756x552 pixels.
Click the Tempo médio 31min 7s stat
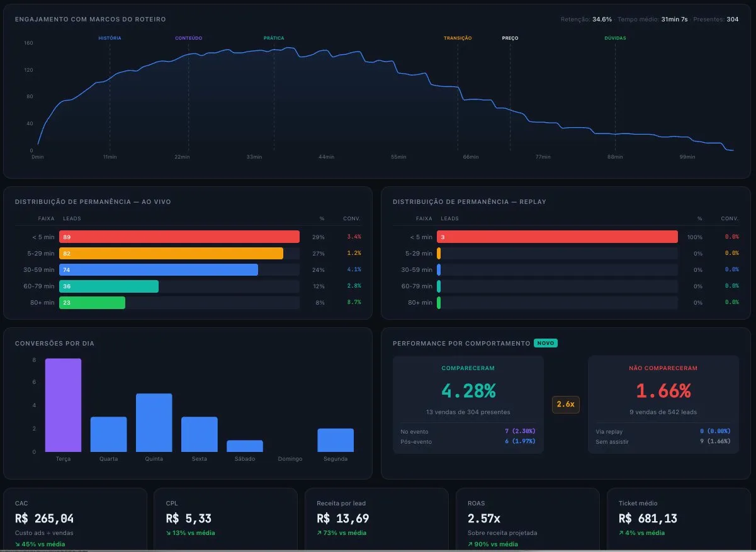tap(652, 20)
